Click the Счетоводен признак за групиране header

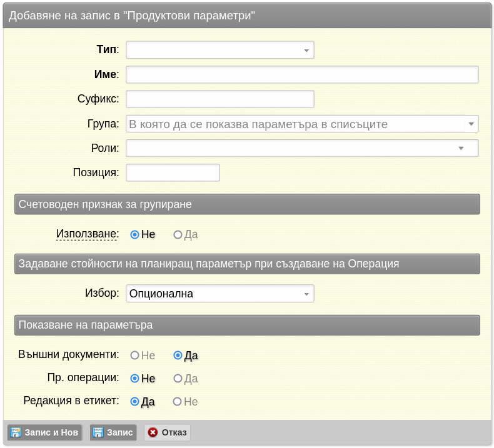(x=248, y=204)
